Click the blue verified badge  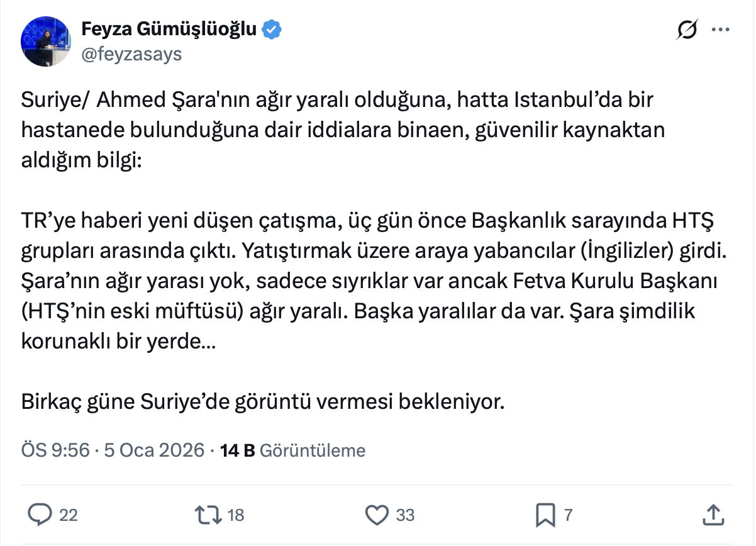[x=272, y=29]
